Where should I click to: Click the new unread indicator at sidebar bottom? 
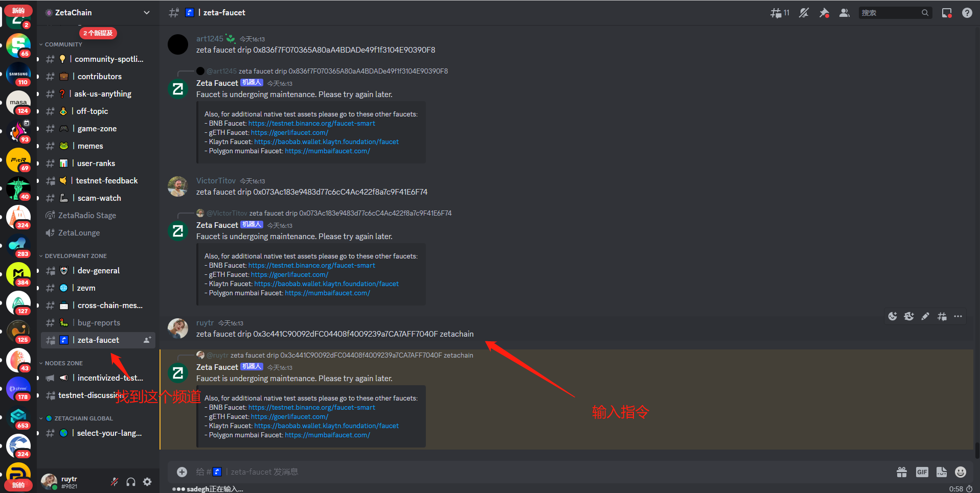click(x=18, y=485)
